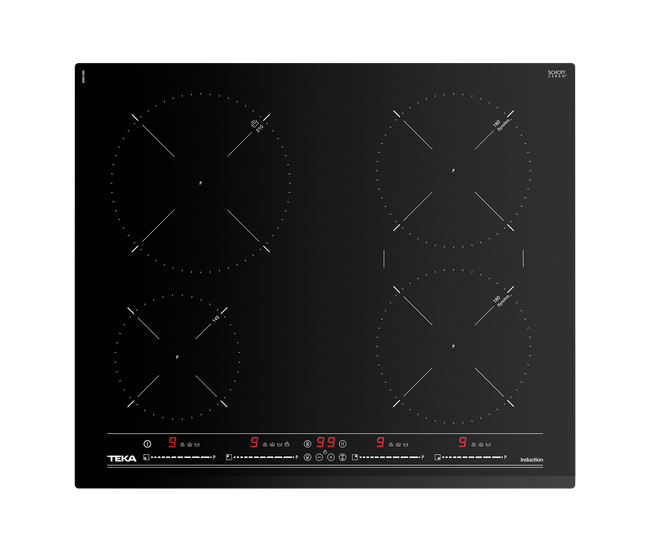Tap the lock button left of timer
This screenshot has width=648, height=554.
(x=308, y=441)
